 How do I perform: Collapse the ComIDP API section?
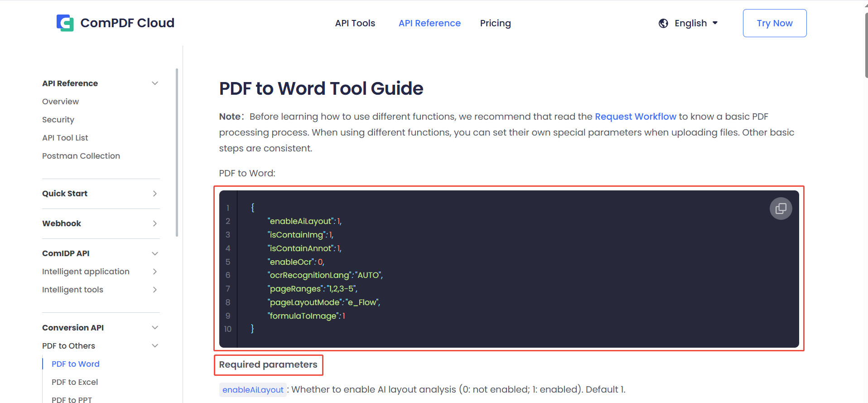[155, 253]
